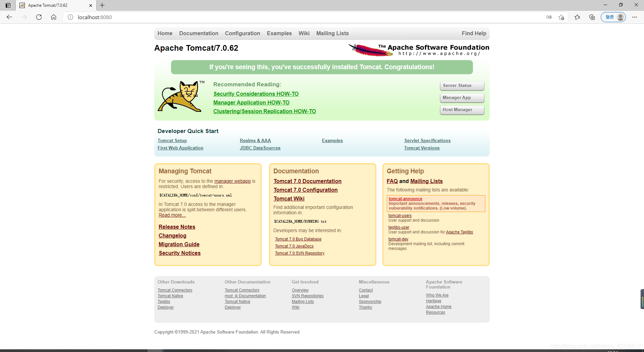Open the Collections icon
Viewport: 644px width, 352px height.
(x=592, y=17)
